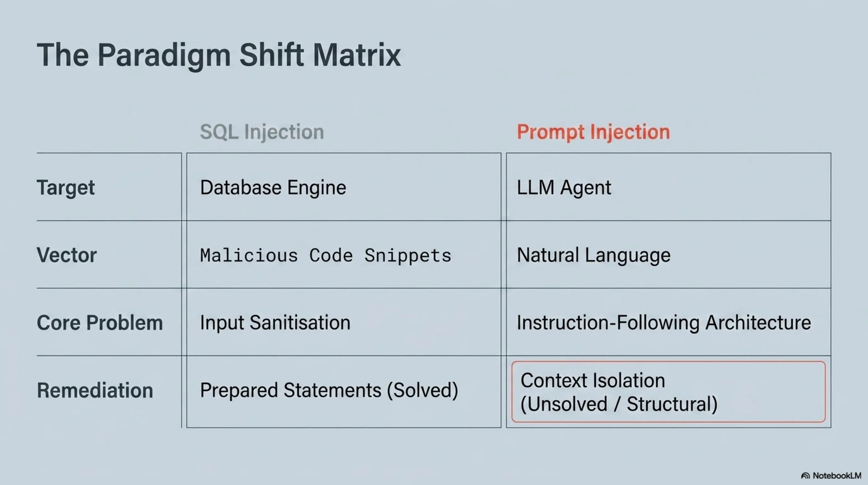Click the red 'Prompt Injection' column header
This screenshot has width=868, height=485.
(x=593, y=132)
